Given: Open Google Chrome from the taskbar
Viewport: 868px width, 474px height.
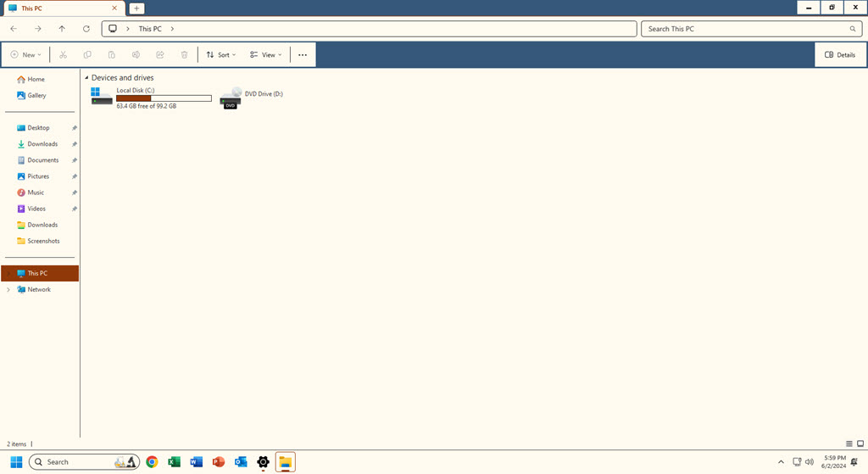Looking at the screenshot, I should [x=152, y=462].
